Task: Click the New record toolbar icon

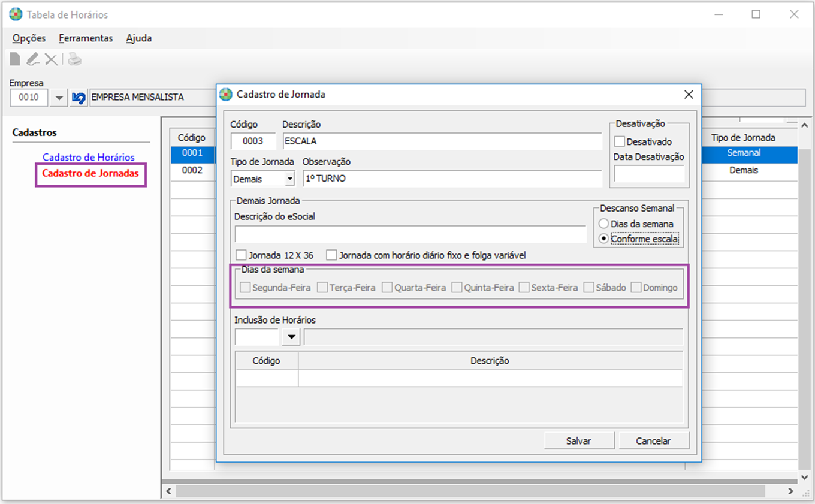Action: [x=14, y=59]
